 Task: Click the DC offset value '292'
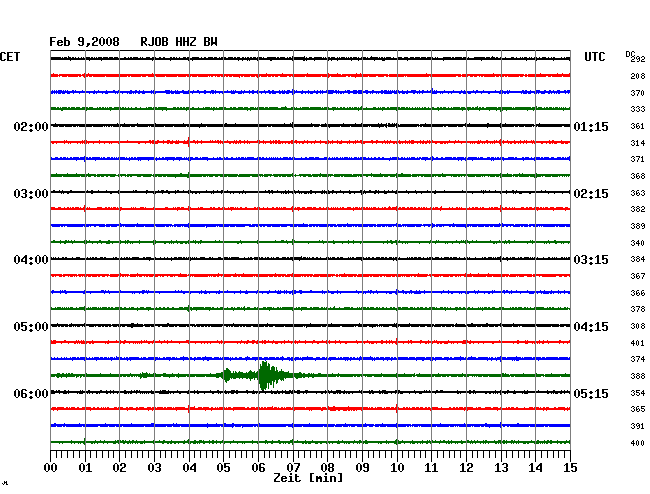point(638,59)
